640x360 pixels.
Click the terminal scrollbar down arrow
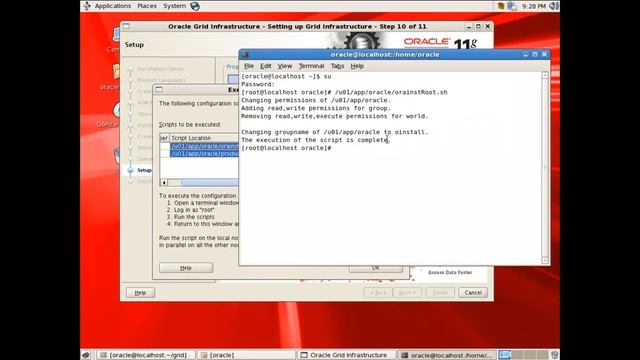(x=545, y=260)
